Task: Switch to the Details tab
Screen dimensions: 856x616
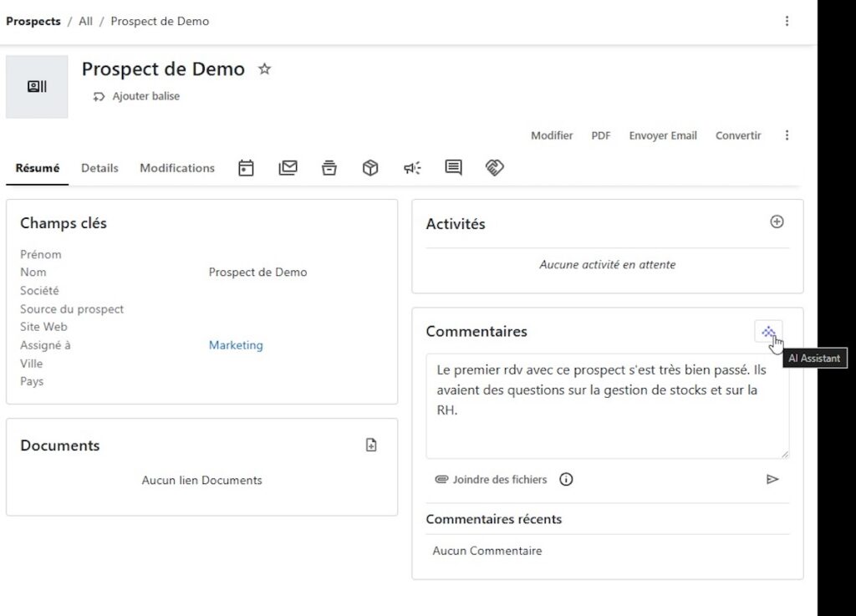Action: [x=99, y=168]
